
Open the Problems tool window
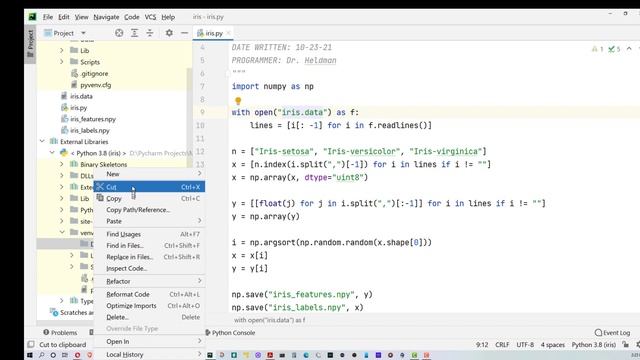60,333
